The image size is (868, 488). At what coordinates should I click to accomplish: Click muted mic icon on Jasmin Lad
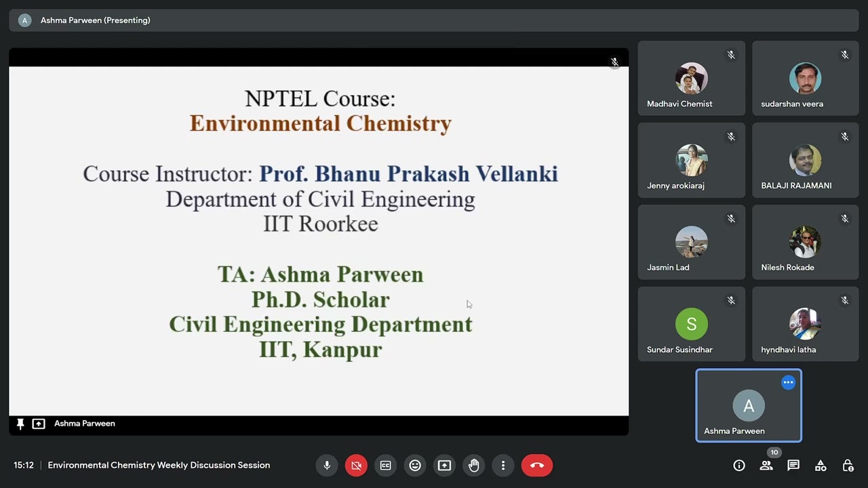(x=731, y=219)
